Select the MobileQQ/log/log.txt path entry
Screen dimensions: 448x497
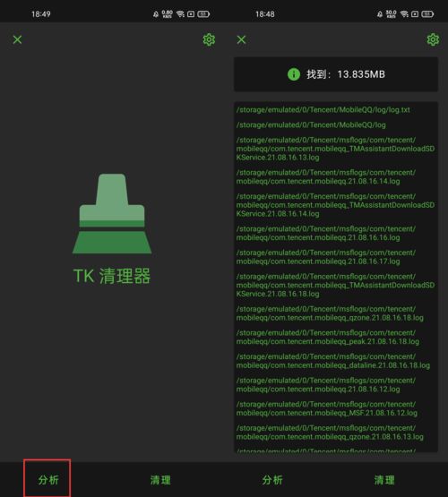(x=323, y=110)
